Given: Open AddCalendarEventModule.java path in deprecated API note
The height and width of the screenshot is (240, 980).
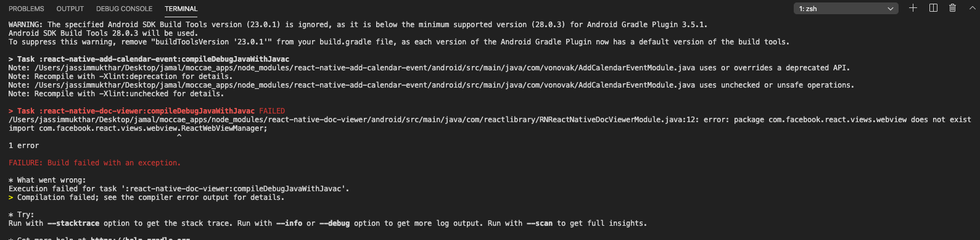Looking at the screenshot, I should coord(364,68).
